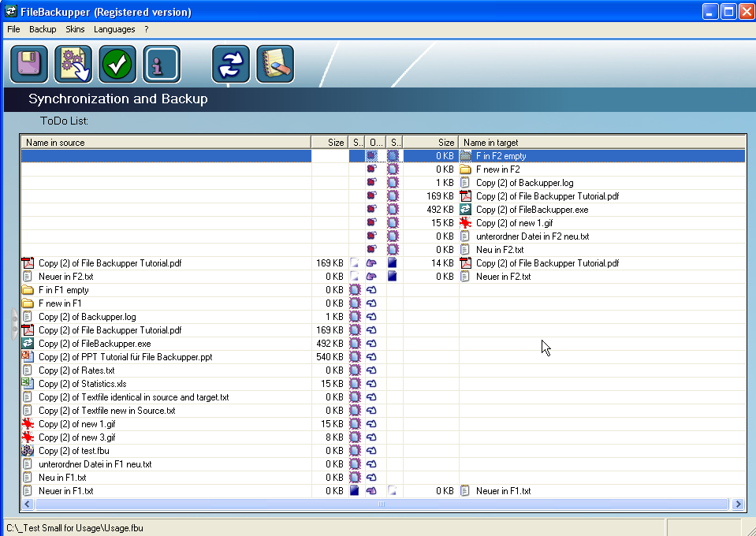756x536 pixels.
Task: Click the grip handle on the window's left edge
Action: point(14,324)
